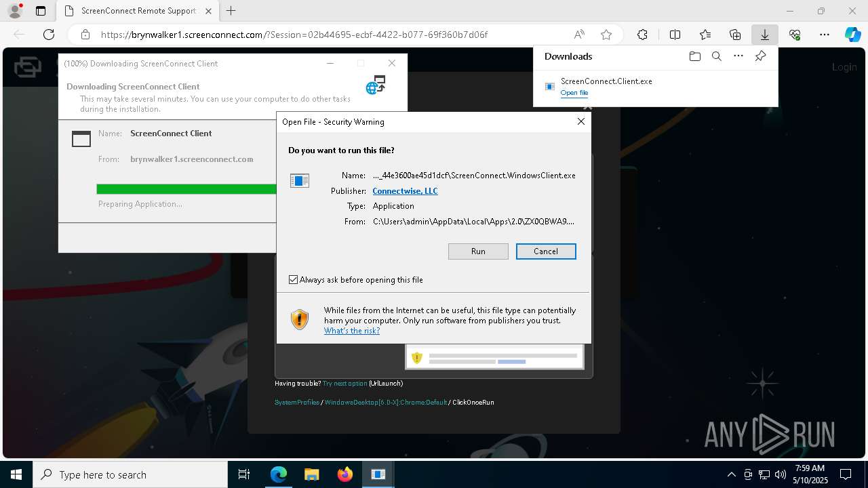
Task: View site information lock icon
Action: click(85, 35)
